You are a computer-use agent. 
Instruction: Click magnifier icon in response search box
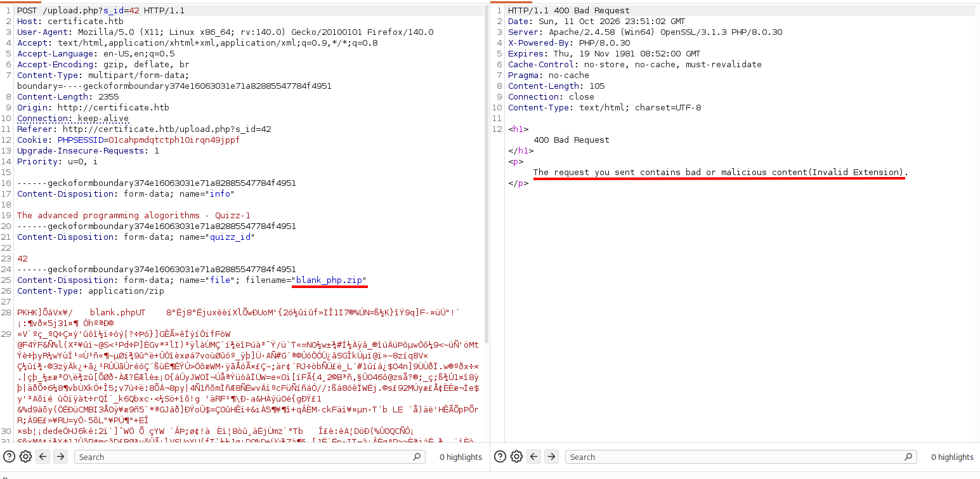coord(908,457)
